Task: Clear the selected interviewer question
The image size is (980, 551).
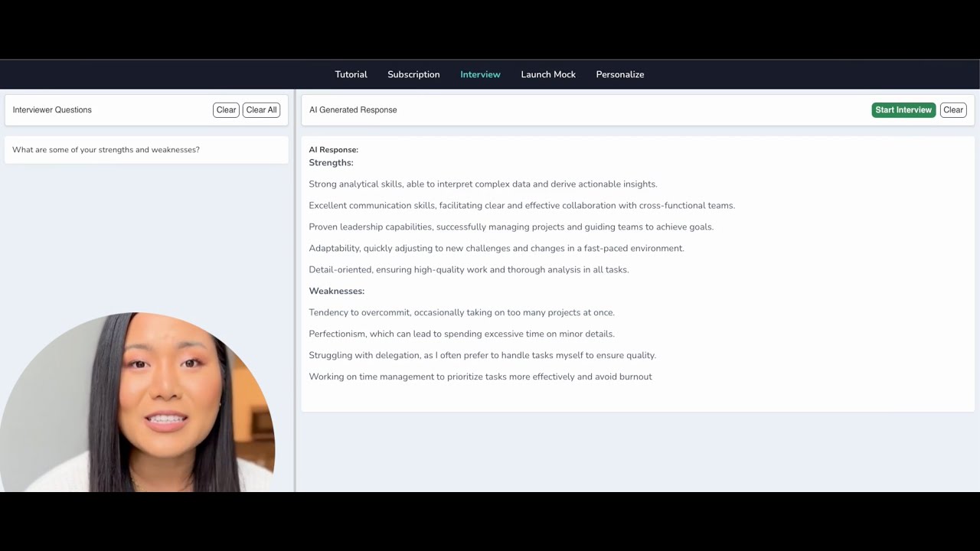Action: click(x=226, y=110)
